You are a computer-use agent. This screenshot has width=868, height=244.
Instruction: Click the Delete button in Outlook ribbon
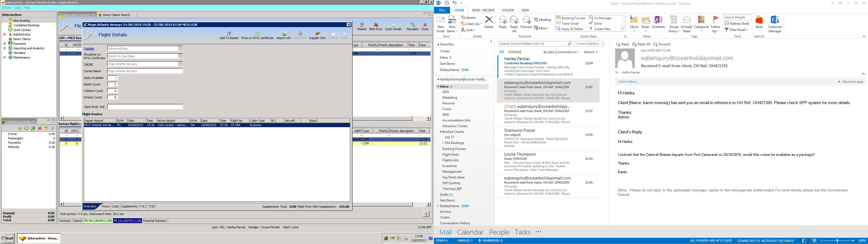pos(489,22)
